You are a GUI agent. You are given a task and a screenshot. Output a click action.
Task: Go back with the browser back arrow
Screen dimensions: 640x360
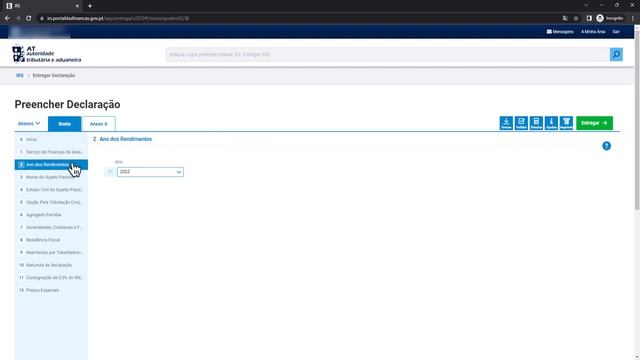7,18
